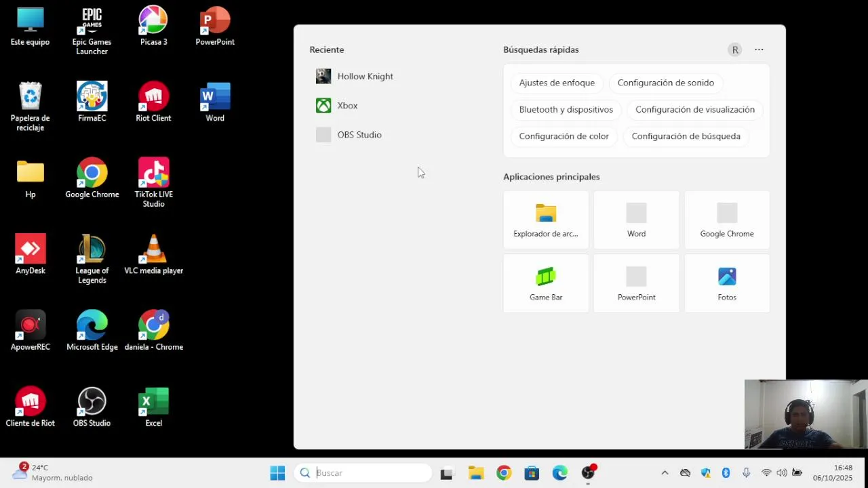Open the Windows Start button
The image size is (868, 488).
tap(277, 473)
